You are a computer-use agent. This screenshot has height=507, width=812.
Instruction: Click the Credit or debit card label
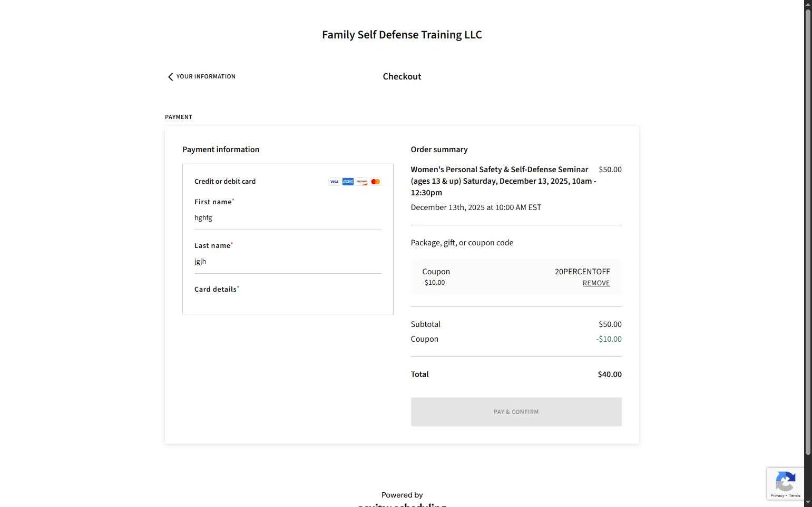click(x=225, y=182)
